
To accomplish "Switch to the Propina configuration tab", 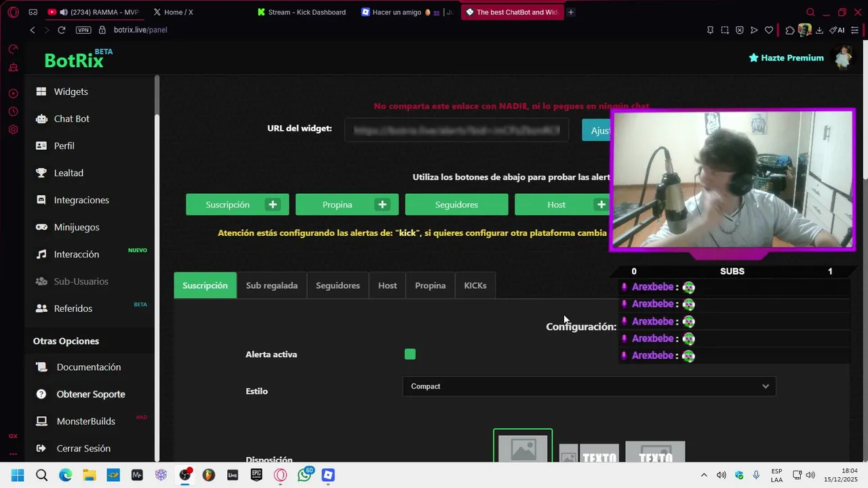I will coord(430,285).
